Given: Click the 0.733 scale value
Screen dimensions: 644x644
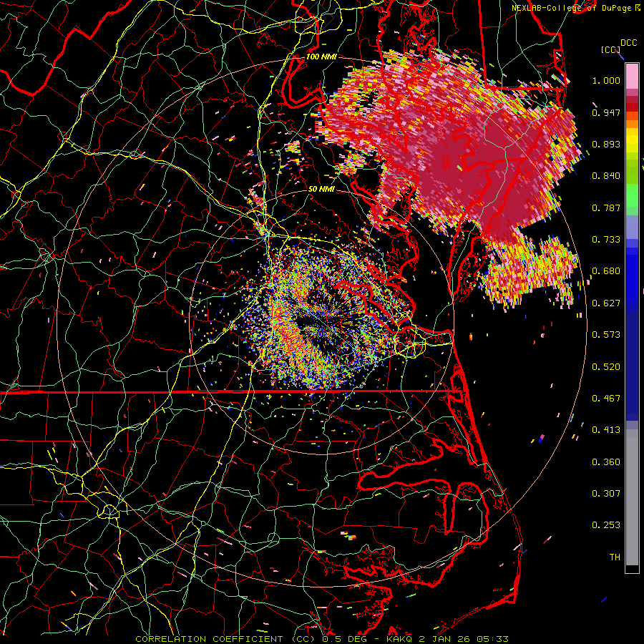Looking at the screenshot, I should (x=606, y=240).
